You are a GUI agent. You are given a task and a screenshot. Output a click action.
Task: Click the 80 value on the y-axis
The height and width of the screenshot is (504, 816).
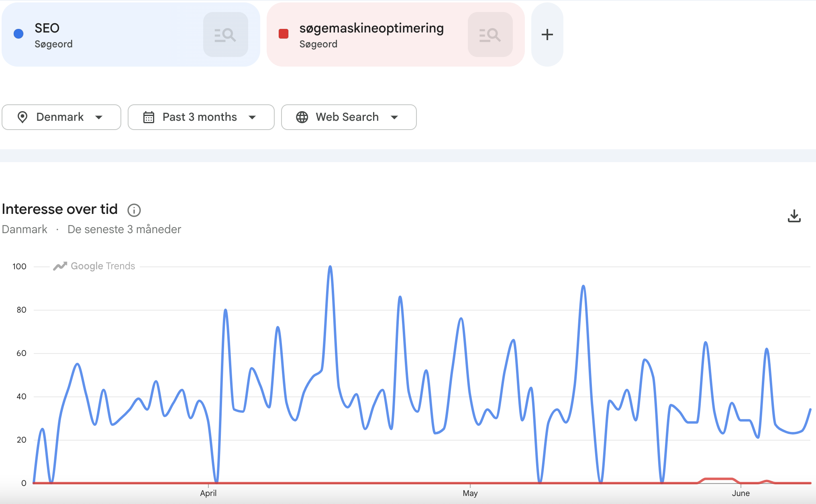[x=21, y=310]
